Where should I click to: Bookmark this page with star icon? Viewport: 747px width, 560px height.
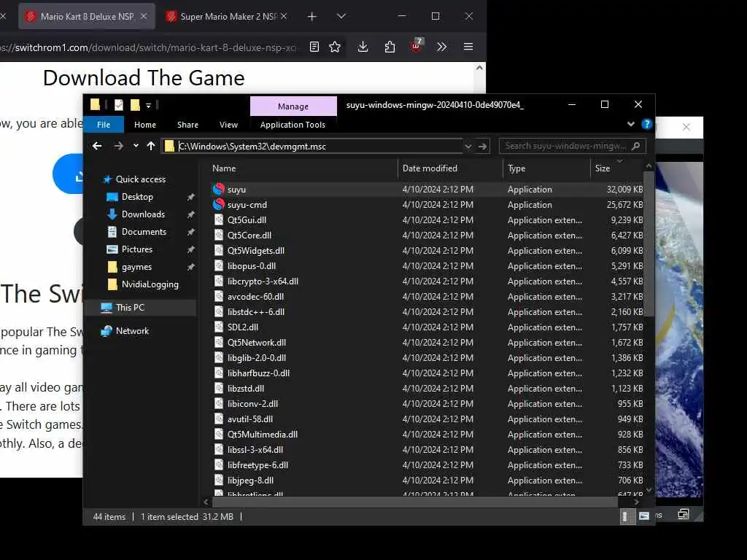335,47
